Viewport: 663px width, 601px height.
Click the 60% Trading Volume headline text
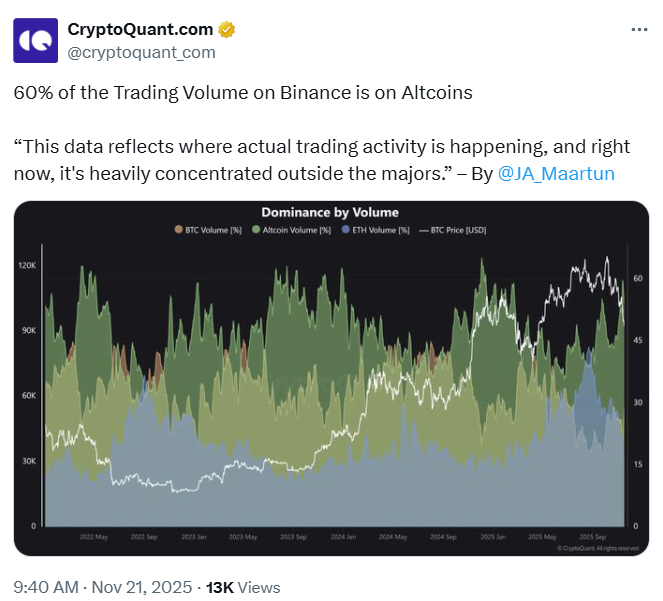243,93
